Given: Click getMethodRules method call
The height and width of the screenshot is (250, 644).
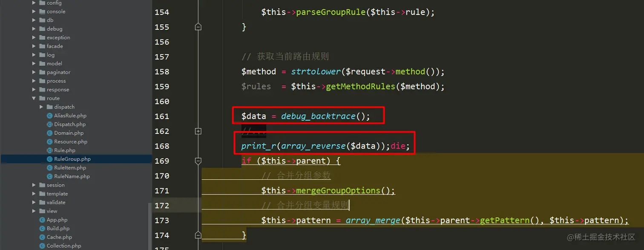Looking at the screenshot, I should (361, 86).
